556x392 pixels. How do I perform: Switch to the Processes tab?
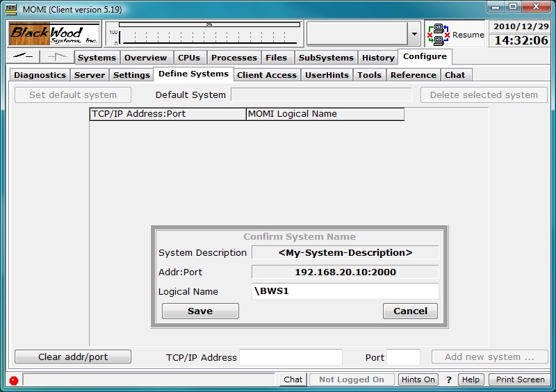click(234, 58)
